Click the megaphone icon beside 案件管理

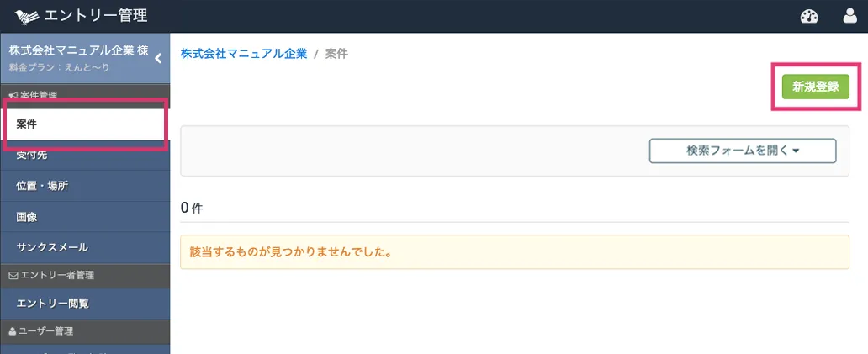(x=12, y=93)
